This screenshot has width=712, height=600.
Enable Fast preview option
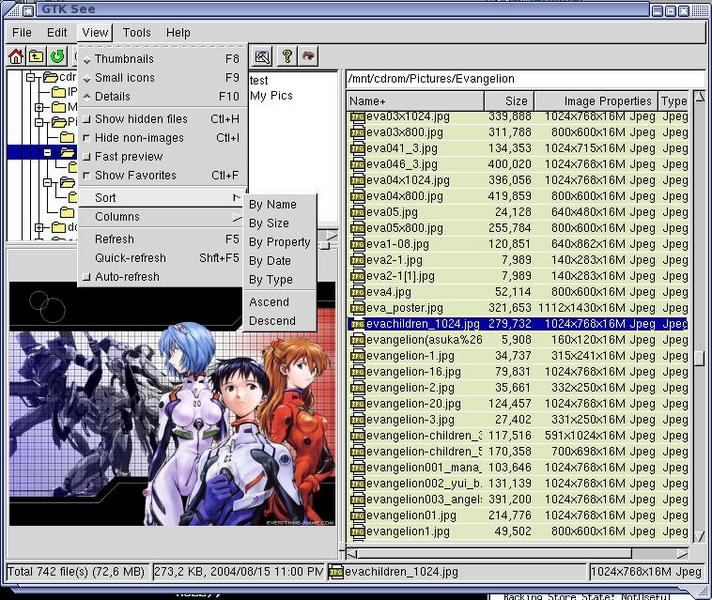[163, 157]
